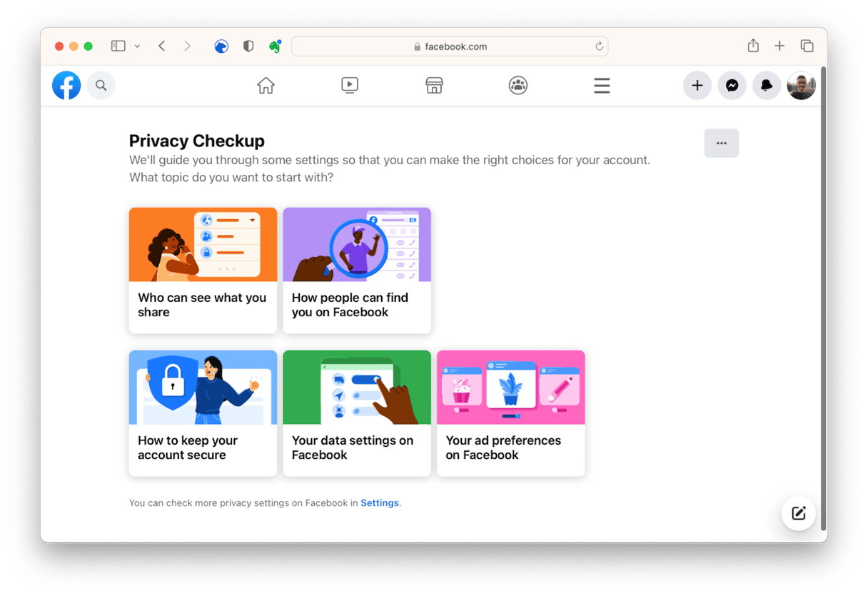868x596 pixels.
Task: Open the Marketplace storefront icon
Action: pyautogui.click(x=434, y=86)
